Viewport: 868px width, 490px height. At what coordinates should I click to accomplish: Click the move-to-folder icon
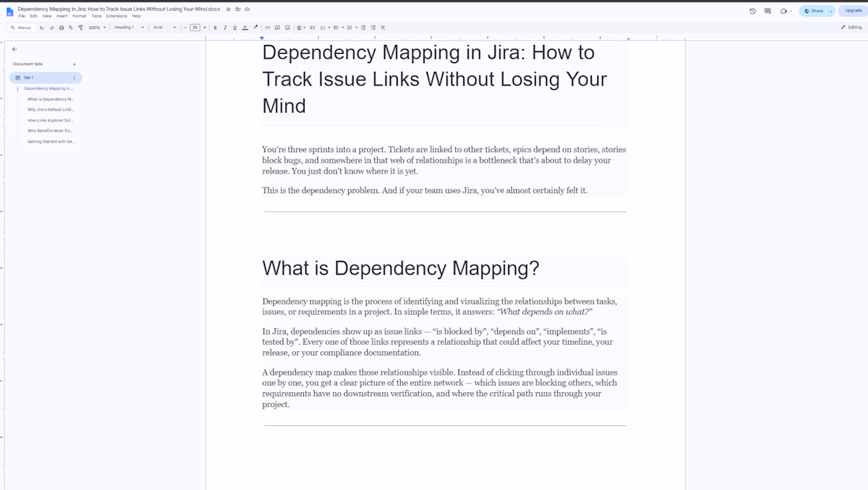238,9
